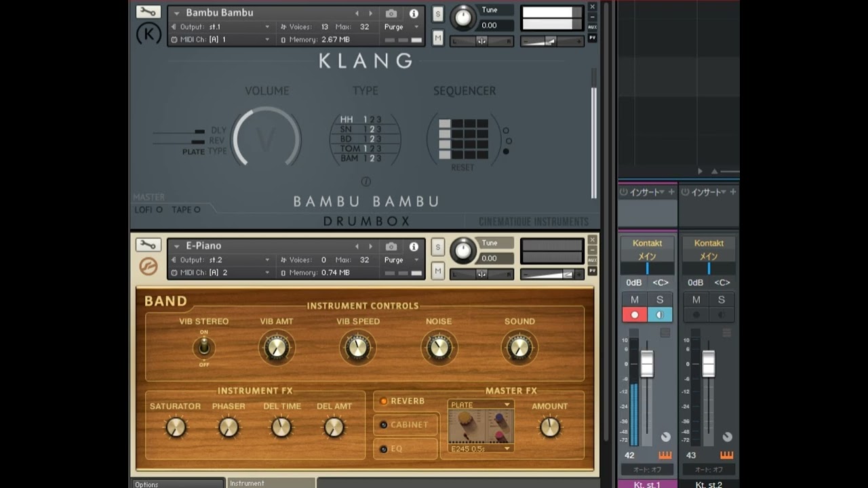Image resolution: width=868 pixels, height=488 pixels.
Task: Click Kt. st.1 channel settings dial icon
Action: [665, 437]
